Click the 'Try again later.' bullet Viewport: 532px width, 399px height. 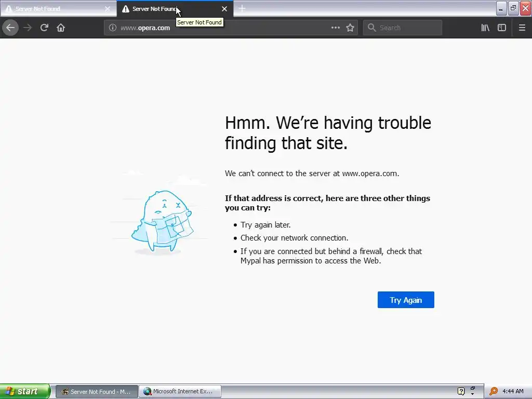[265, 225]
